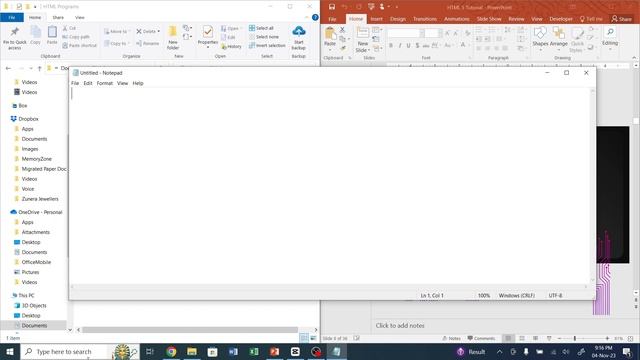Open the New Slide dropdown in PowerPoint
This screenshot has height=360, width=640.
[x=362, y=47]
